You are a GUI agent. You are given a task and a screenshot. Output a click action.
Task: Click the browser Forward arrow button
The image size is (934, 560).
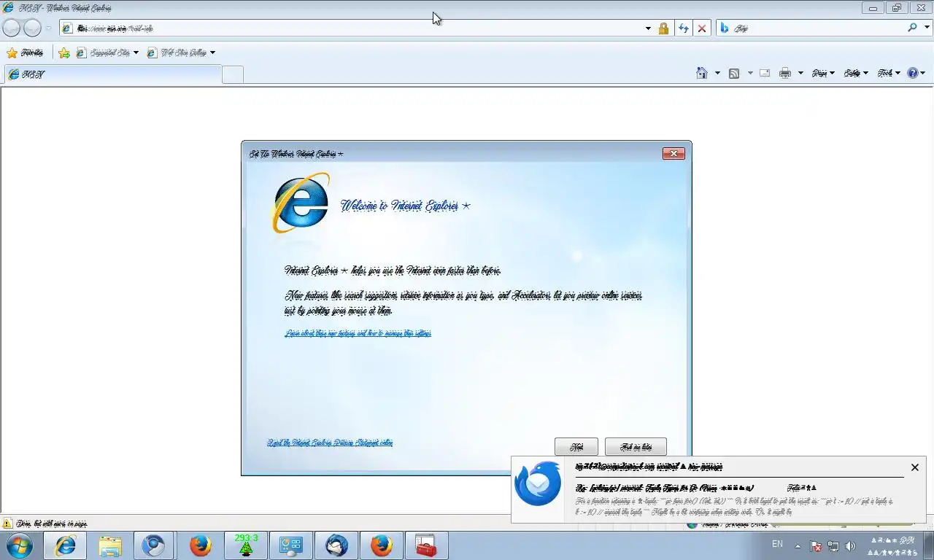pyautogui.click(x=32, y=28)
